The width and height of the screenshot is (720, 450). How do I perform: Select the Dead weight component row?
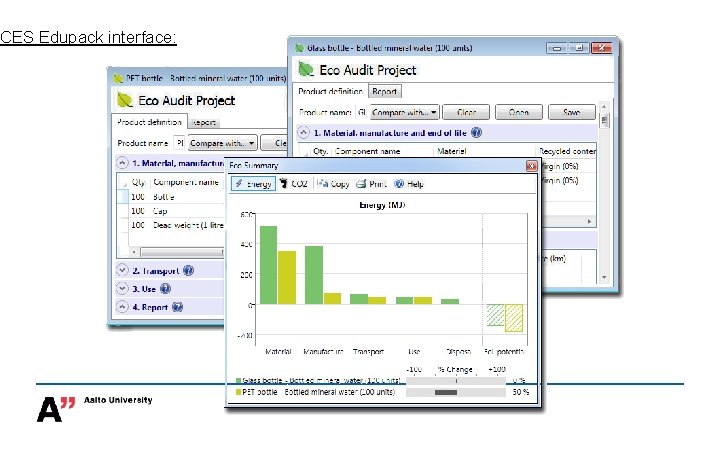170,225
